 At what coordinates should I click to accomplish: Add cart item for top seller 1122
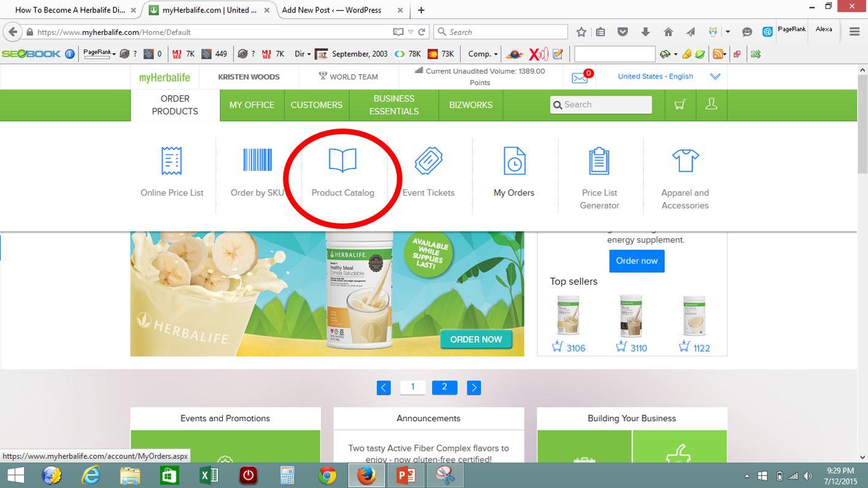[684, 347]
